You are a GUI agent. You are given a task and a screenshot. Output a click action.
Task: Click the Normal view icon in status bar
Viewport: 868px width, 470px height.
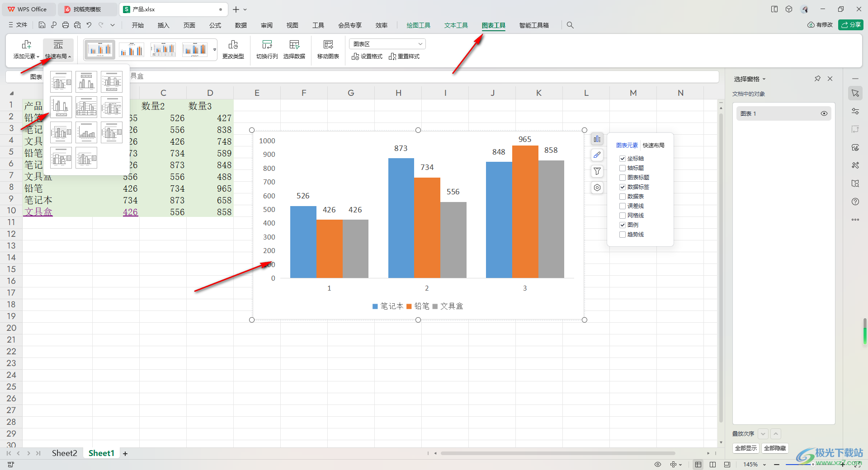click(x=698, y=465)
